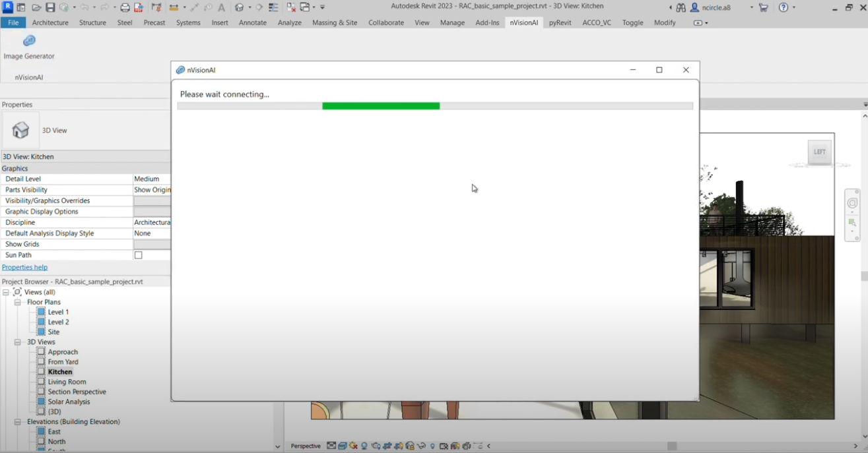
Task: Click the Help question mark icon
Action: pyautogui.click(x=783, y=7)
